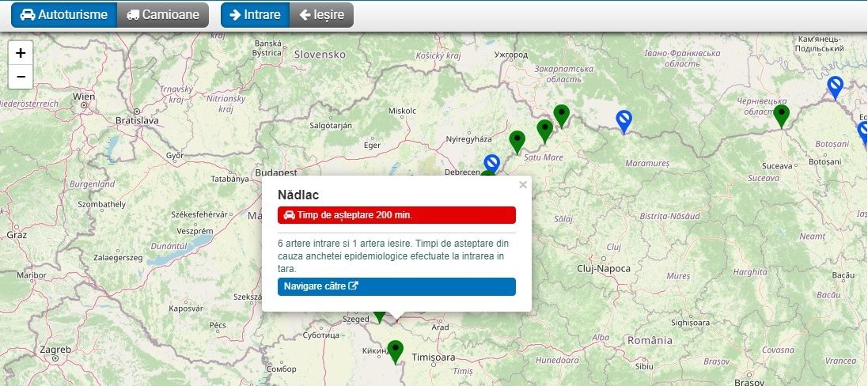Viewport: 868px width, 386px height.
Task: Select green marker west of Timișoara
Action: point(396,350)
